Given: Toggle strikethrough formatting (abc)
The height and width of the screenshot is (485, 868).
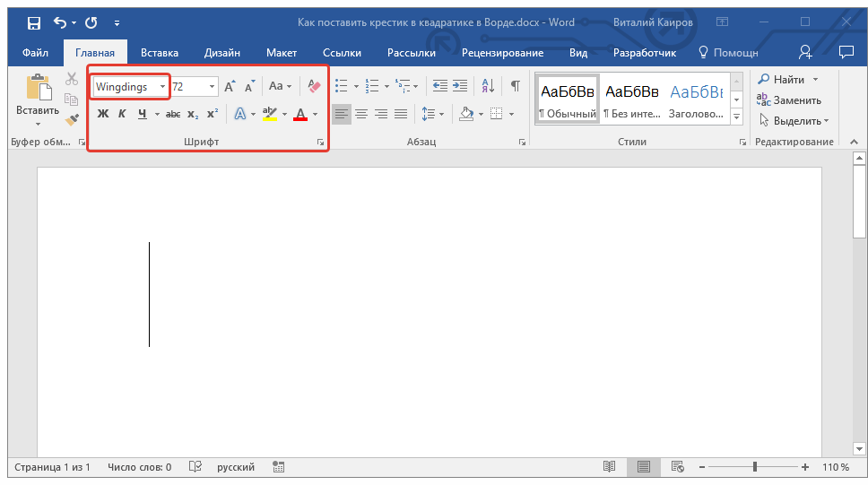Looking at the screenshot, I should coord(173,114).
